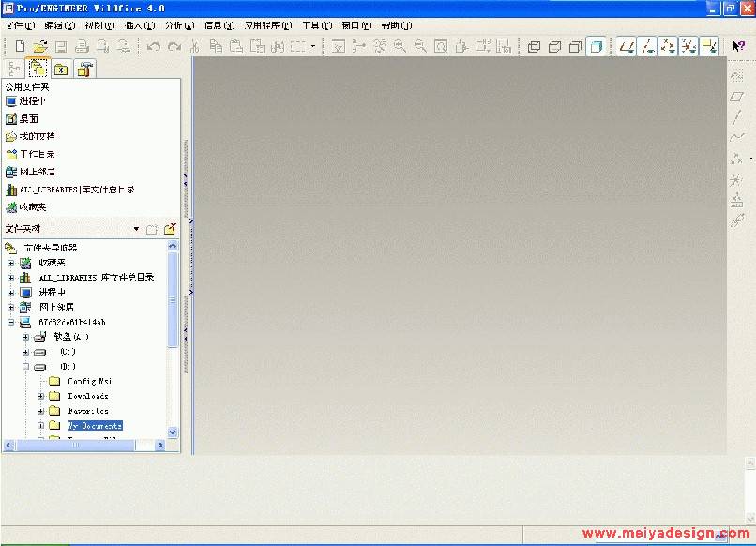The width and height of the screenshot is (756, 546).
Task: Click the Refit view toolbar icon
Action: point(441,47)
